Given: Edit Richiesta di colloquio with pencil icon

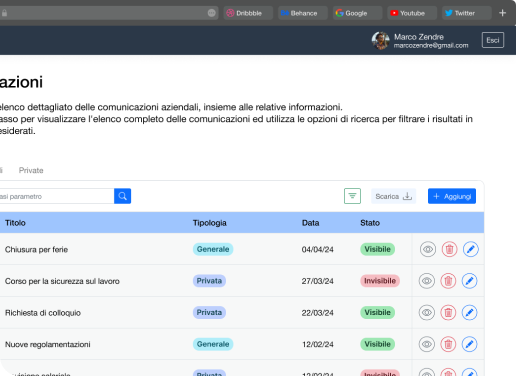Looking at the screenshot, I should (x=469, y=312).
